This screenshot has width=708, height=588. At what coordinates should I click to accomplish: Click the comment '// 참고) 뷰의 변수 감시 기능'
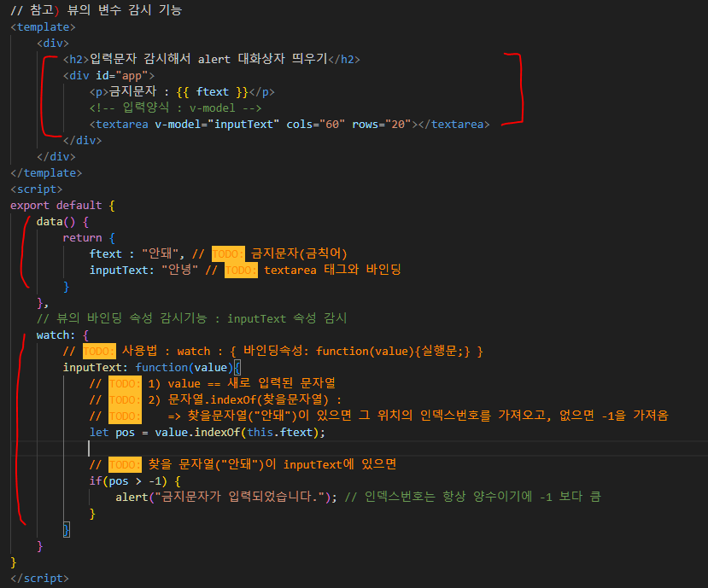click(x=96, y=10)
